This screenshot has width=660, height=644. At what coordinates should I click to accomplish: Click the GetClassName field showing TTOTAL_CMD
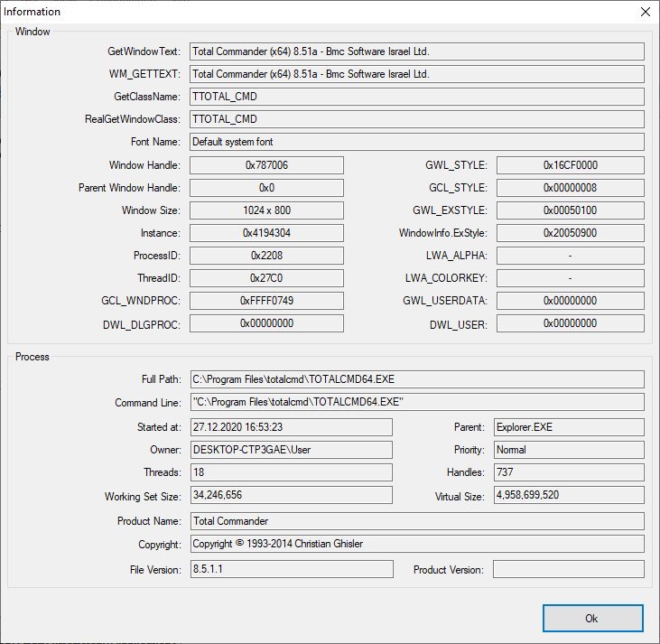[416, 97]
